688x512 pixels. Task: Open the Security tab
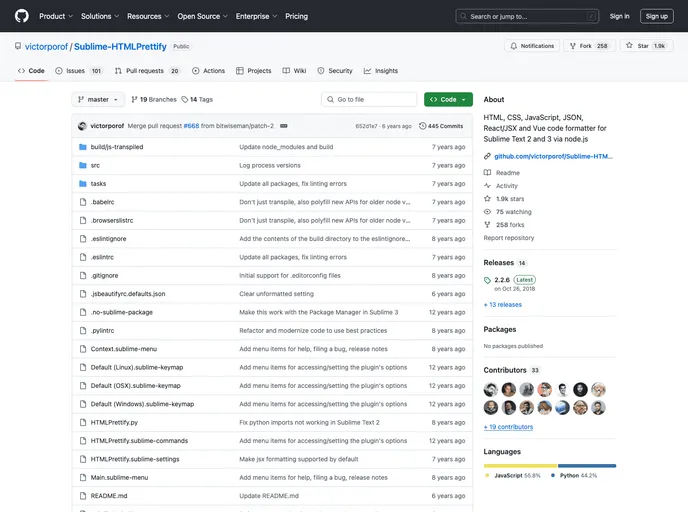[x=335, y=71]
